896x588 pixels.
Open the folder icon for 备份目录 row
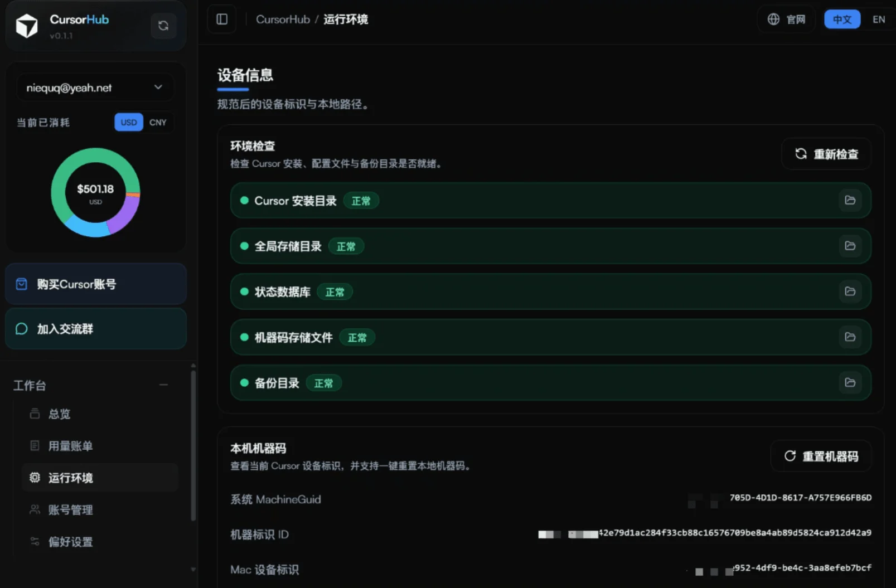click(850, 383)
